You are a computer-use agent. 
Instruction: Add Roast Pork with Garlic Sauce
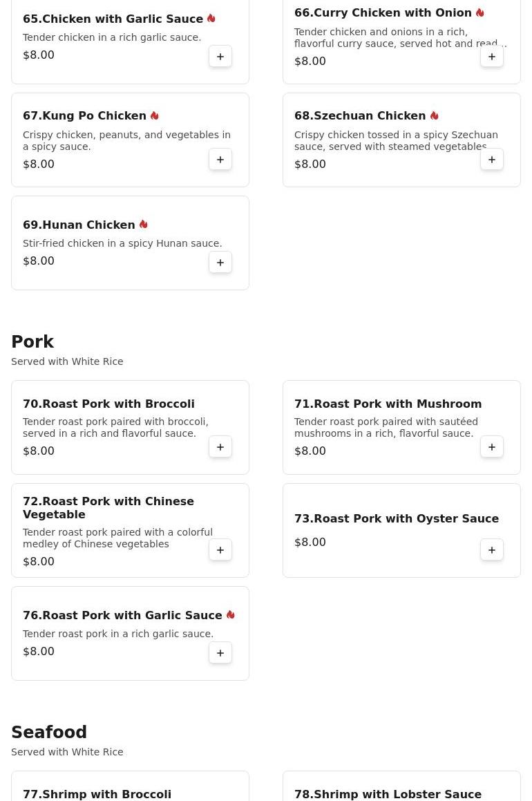tap(220, 653)
